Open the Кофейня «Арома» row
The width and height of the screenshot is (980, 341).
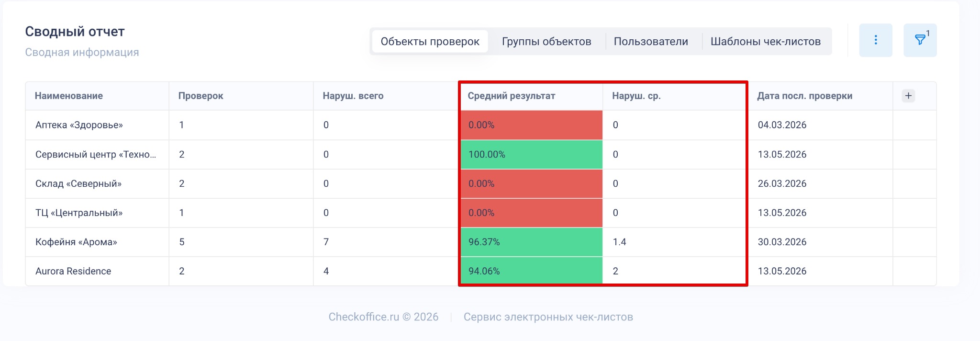481,242
